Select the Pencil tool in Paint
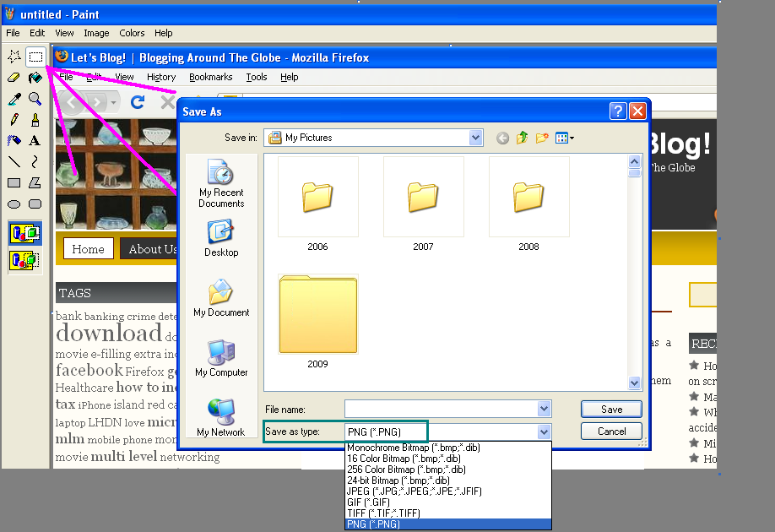The image size is (775, 532). tap(14, 120)
